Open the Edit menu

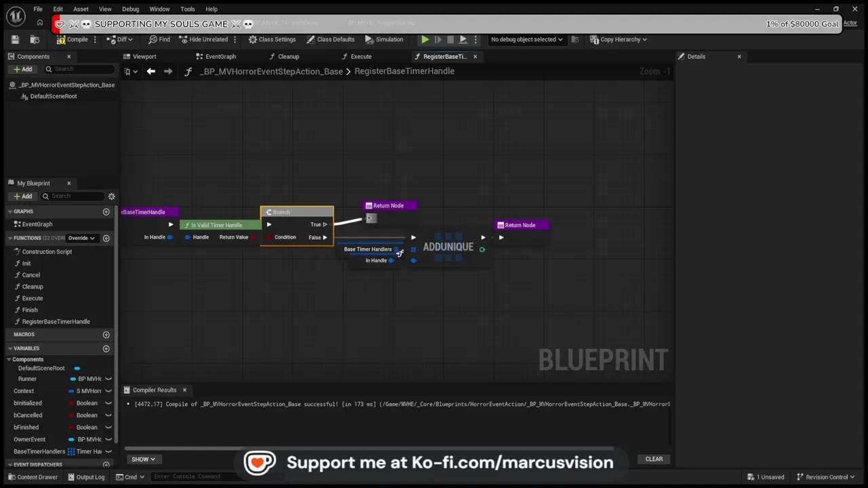58,9
